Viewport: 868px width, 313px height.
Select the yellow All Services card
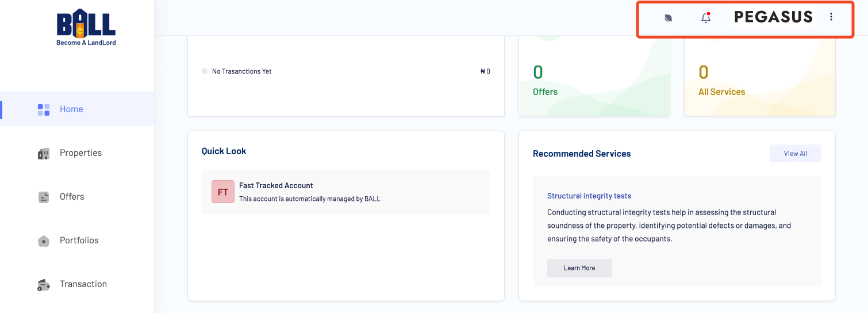pyautogui.click(x=759, y=78)
